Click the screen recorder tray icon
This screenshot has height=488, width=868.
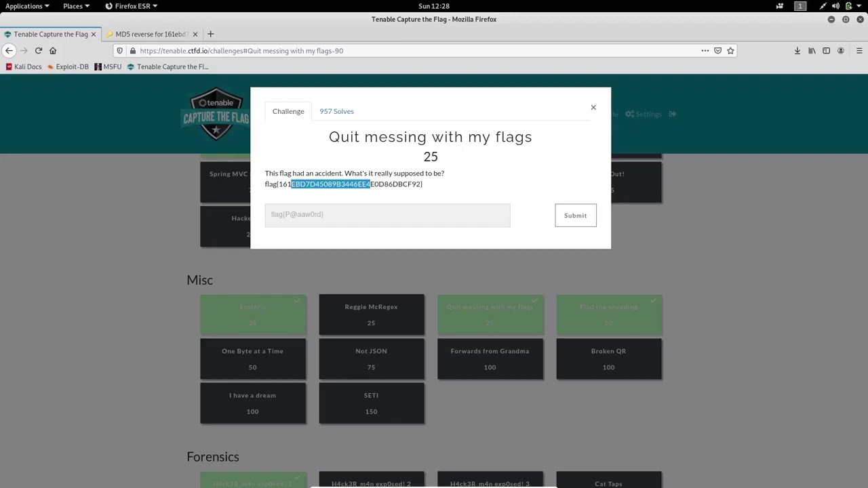[780, 6]
